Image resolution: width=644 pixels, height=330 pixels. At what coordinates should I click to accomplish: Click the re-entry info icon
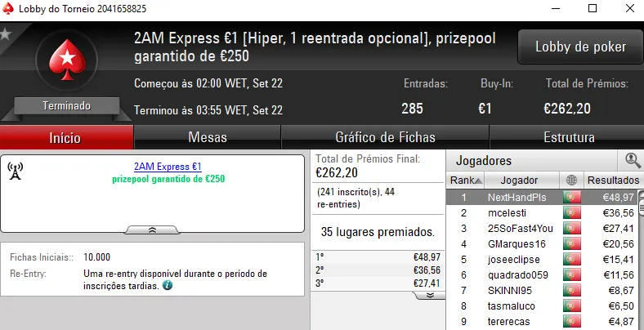(168, 286)
